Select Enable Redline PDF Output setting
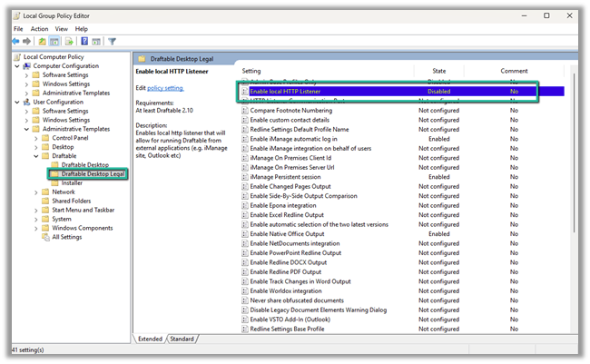This screenshot has width=590, height=364. [x=286, y=271]
